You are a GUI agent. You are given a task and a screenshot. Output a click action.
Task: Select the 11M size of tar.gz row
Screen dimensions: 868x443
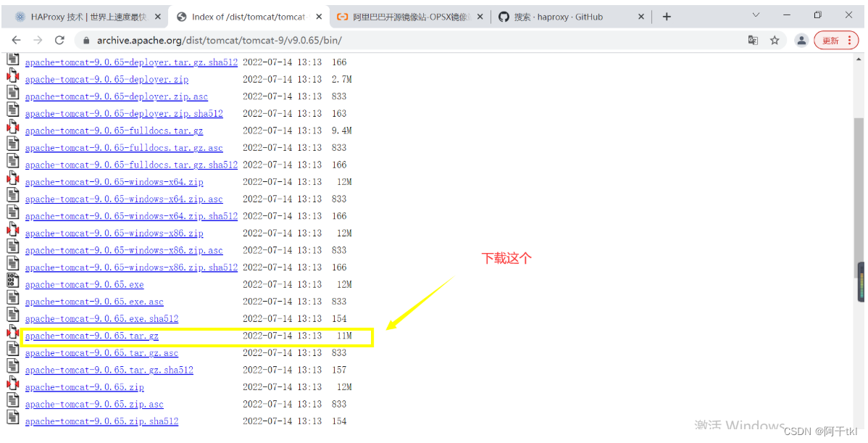pos(344,336)
